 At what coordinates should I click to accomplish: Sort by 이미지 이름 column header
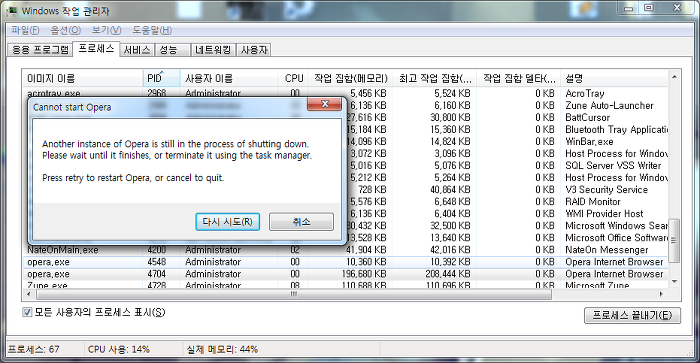[x=83, y=79]
